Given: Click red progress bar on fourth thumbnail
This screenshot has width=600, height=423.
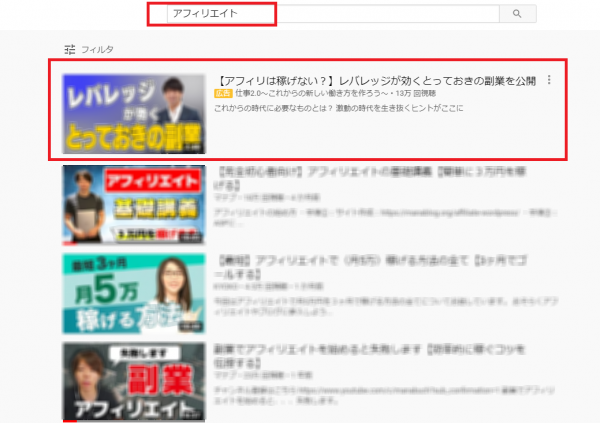Looking at the screenshot, I should pyautogui.click(x=70, y=421).
